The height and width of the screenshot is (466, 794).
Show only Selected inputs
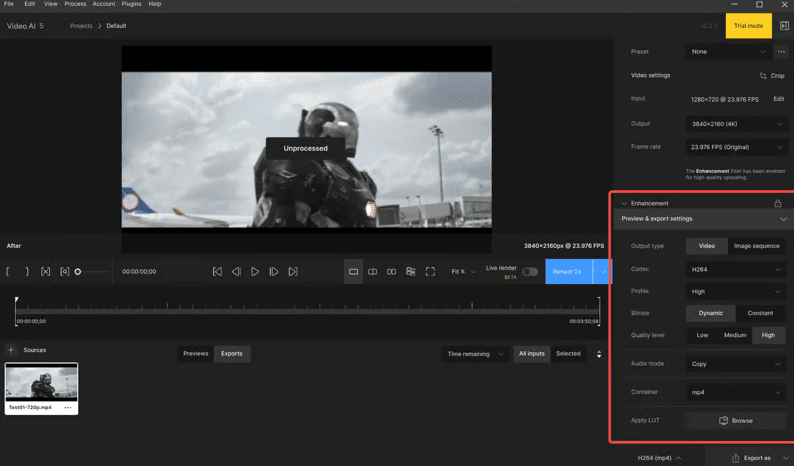click(568, 354)
